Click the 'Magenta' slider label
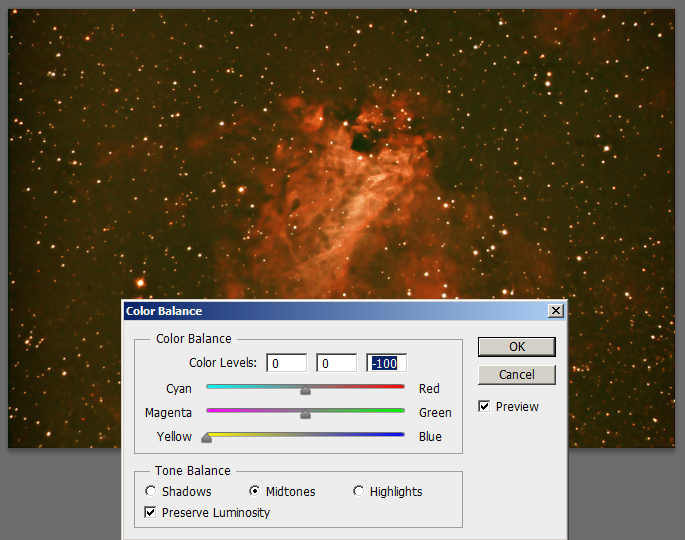Screen dimensions: 685x540 coord(168,413)
